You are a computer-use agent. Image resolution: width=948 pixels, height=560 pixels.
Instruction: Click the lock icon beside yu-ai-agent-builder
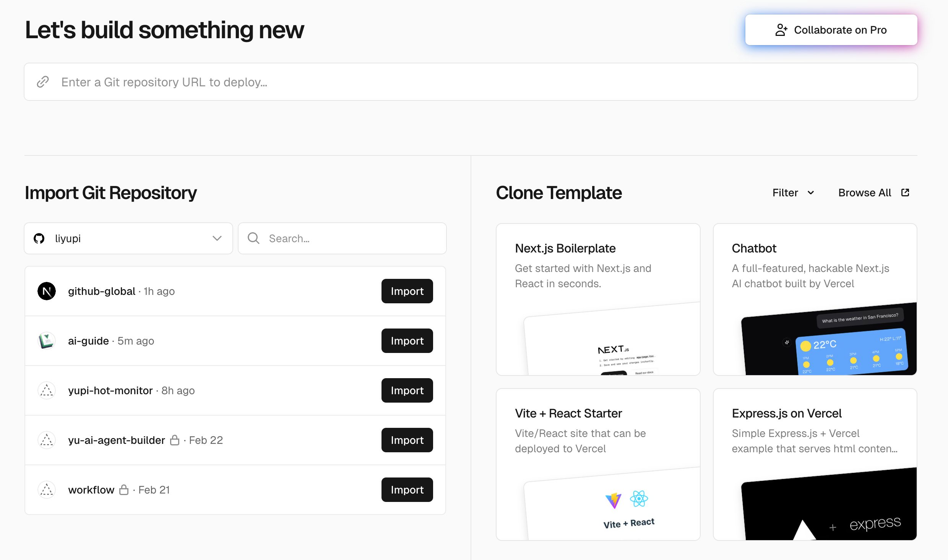pos(175,440)
